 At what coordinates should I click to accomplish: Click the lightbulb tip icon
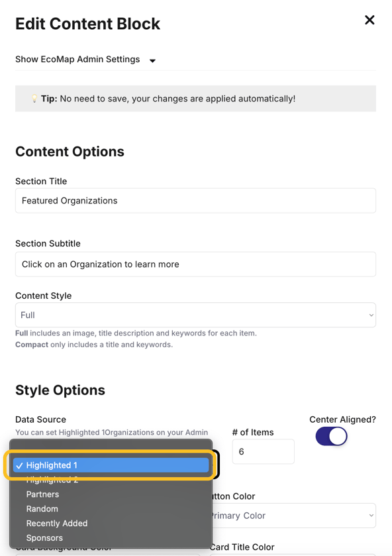tap(34, 99)
